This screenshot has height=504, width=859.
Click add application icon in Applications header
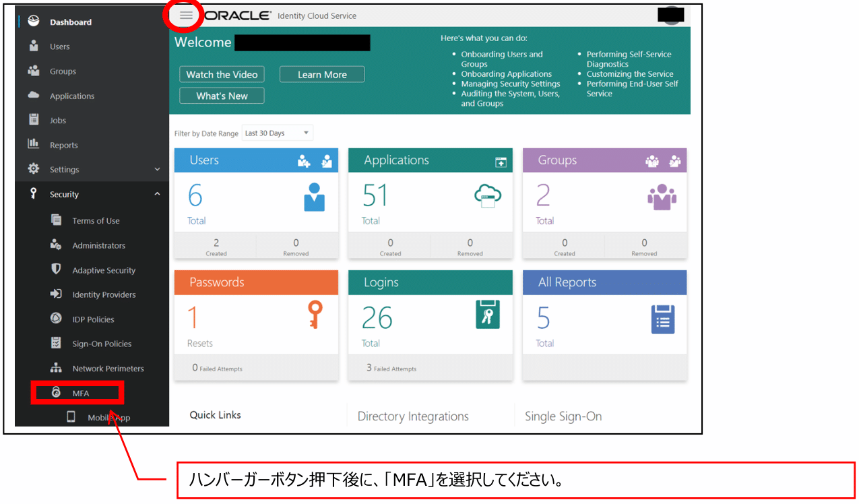(x=501, y=162)
